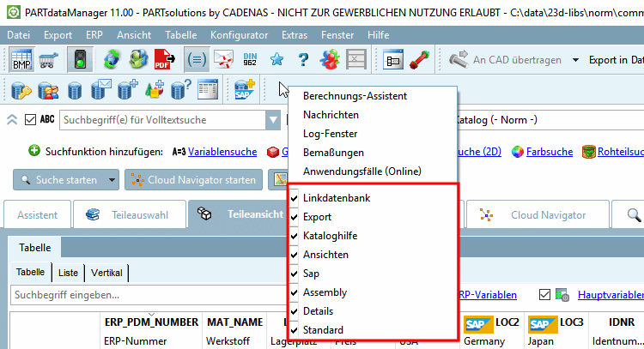Expand the An CAD übertragen dropdown arrow

click(x=575, y=60)
